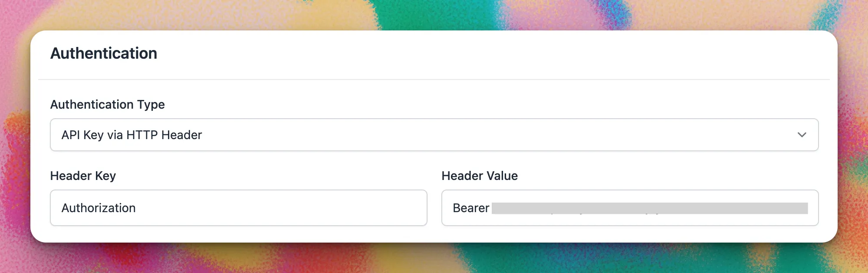The width and height of the screenshot is (868, 273).
Task: Click the "Authentication Type" field label
Action: [x=107, y=104]
